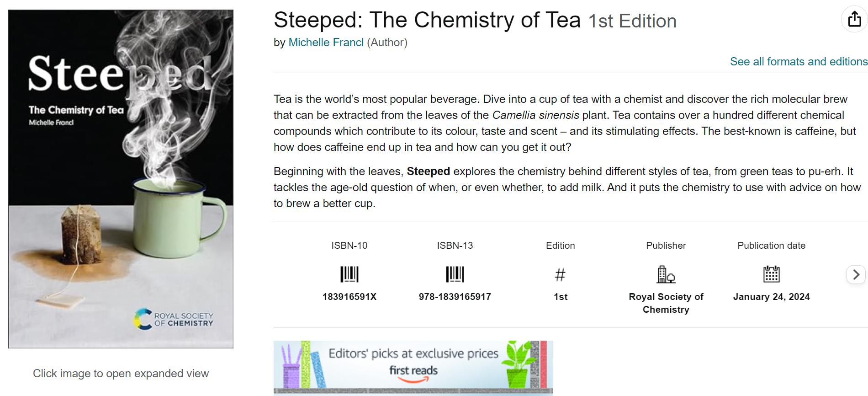Click the ISBN-10 barcode icon
868x396 pixels.
pyautogui.click(x=349, y=274)
